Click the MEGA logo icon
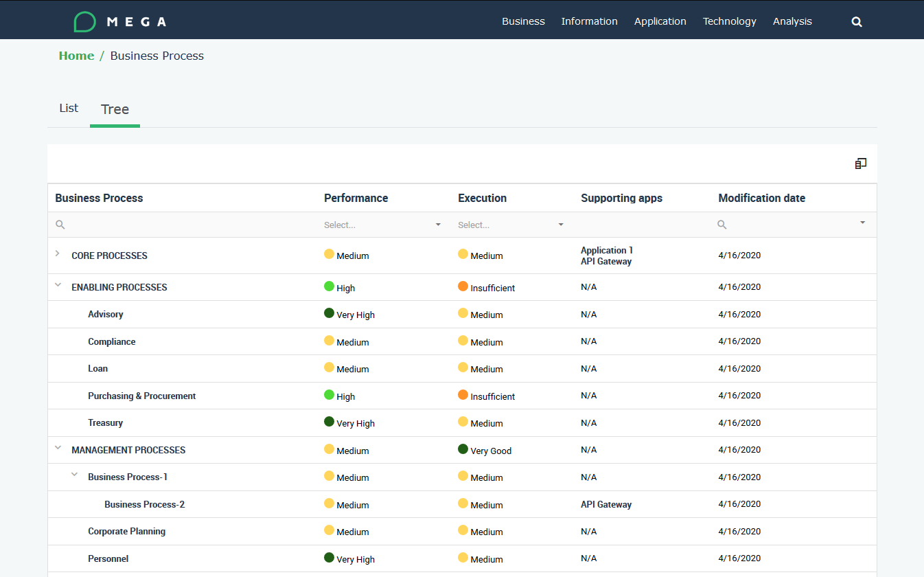 (x=84, y=22)
